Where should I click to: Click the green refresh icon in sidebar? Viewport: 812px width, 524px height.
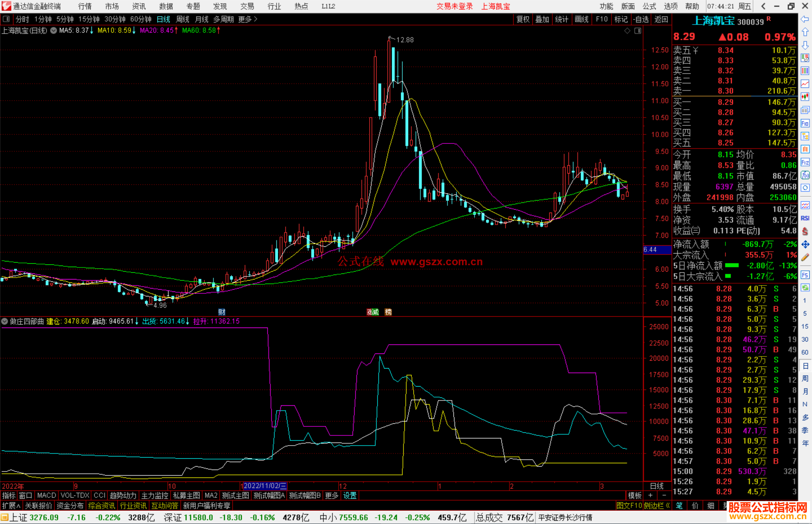click(x=805, y=288)
